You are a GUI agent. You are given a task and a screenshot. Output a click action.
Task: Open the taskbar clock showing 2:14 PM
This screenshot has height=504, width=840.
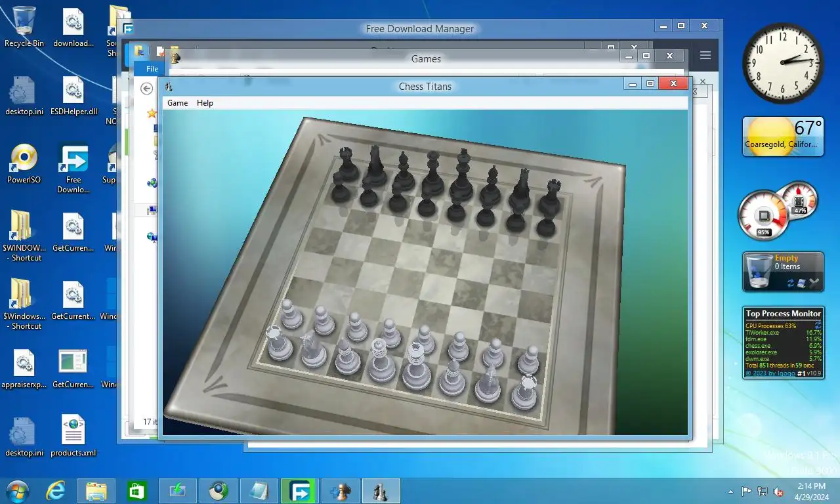tap(811, 491)
